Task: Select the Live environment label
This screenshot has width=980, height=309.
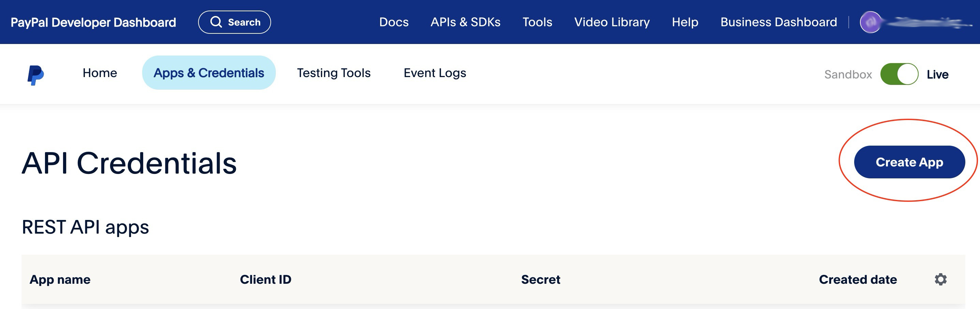Action: point(937,74)
